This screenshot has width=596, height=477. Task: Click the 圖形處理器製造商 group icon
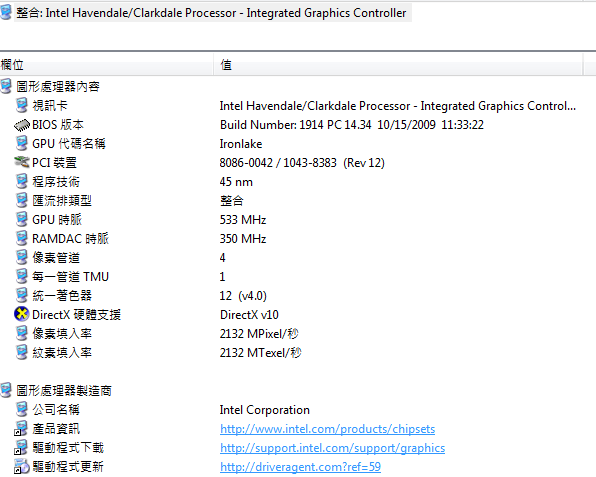point(6,390)
